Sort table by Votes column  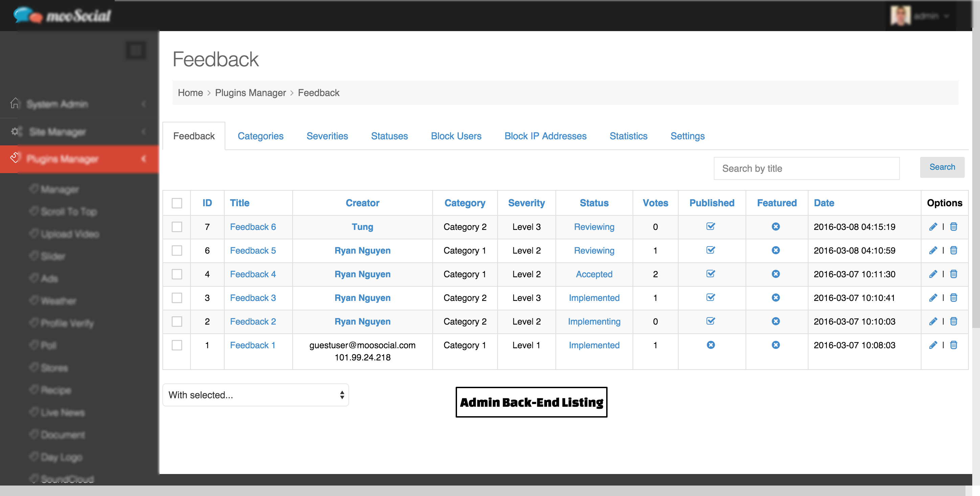(x=655, y=203)
